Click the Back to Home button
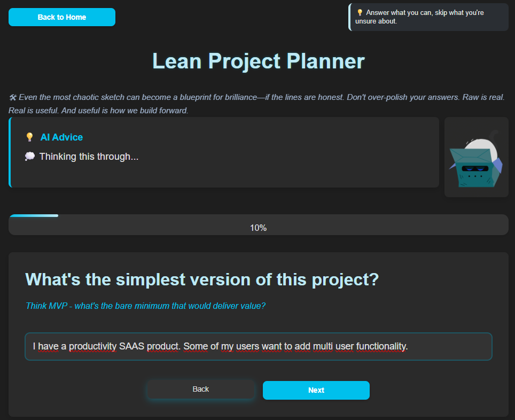515x420 pixels. click(x=62, y=17)
